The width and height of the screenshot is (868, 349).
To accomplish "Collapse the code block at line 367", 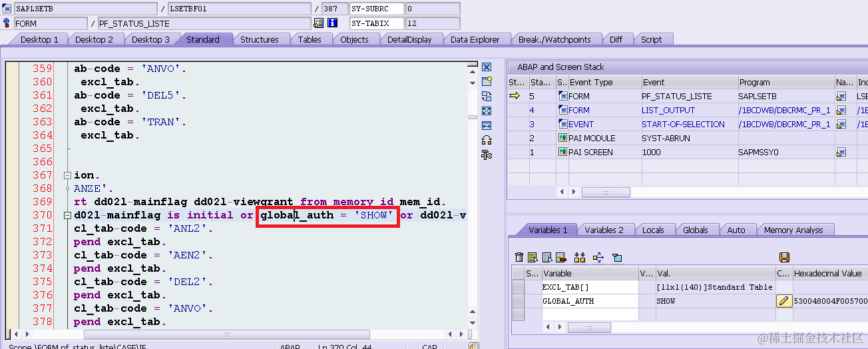I will pyautogui.click(x=67, y=175).
